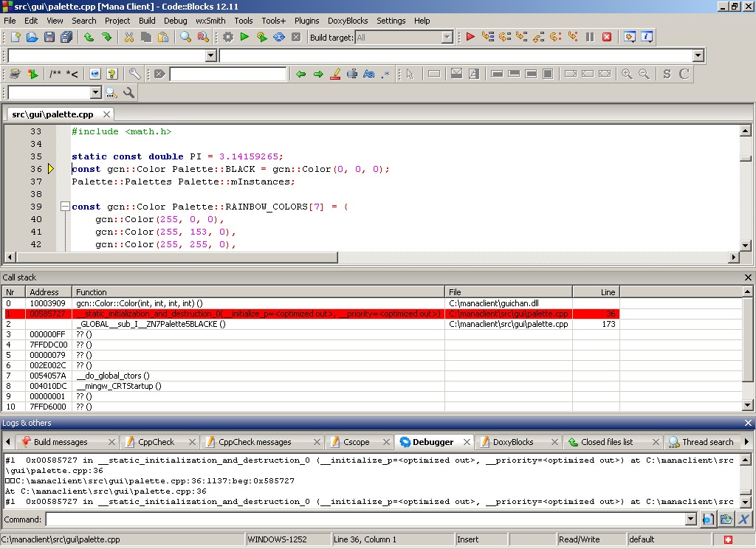This screenshot has width=756, height=549.
Task: Start debugging with the red play icon
Action: point(470,37)
